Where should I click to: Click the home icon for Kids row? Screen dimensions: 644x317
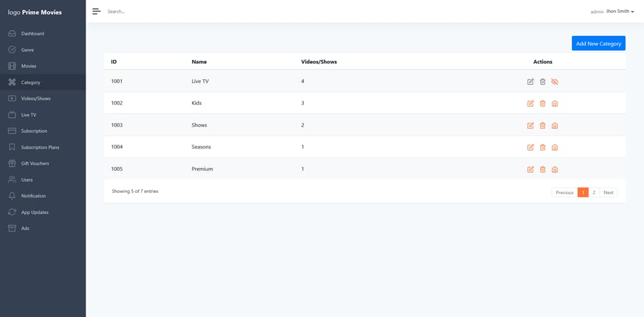click(554, 104)
